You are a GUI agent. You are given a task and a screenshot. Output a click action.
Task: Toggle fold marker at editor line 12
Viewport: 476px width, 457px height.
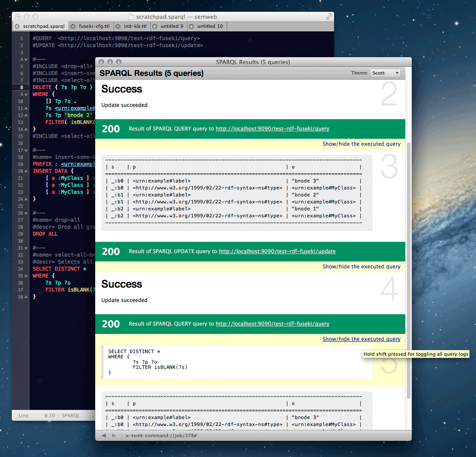click(x=26, y=115)
